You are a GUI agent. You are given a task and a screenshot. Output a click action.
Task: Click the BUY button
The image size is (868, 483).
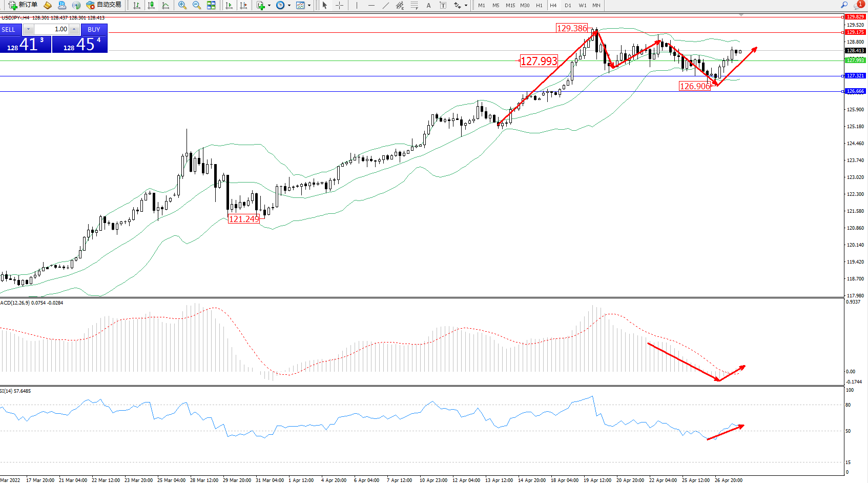[x=94, y=29]
